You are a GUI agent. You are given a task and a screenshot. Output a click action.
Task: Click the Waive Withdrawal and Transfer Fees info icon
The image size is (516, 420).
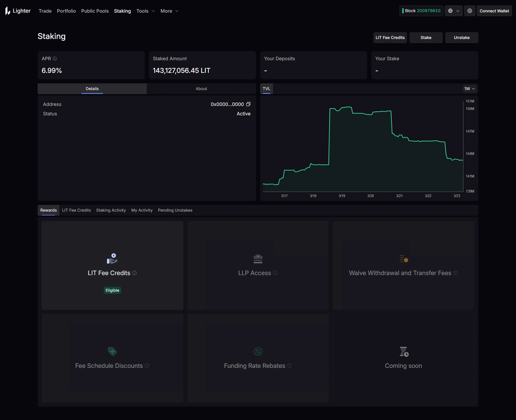click(456, 273)
